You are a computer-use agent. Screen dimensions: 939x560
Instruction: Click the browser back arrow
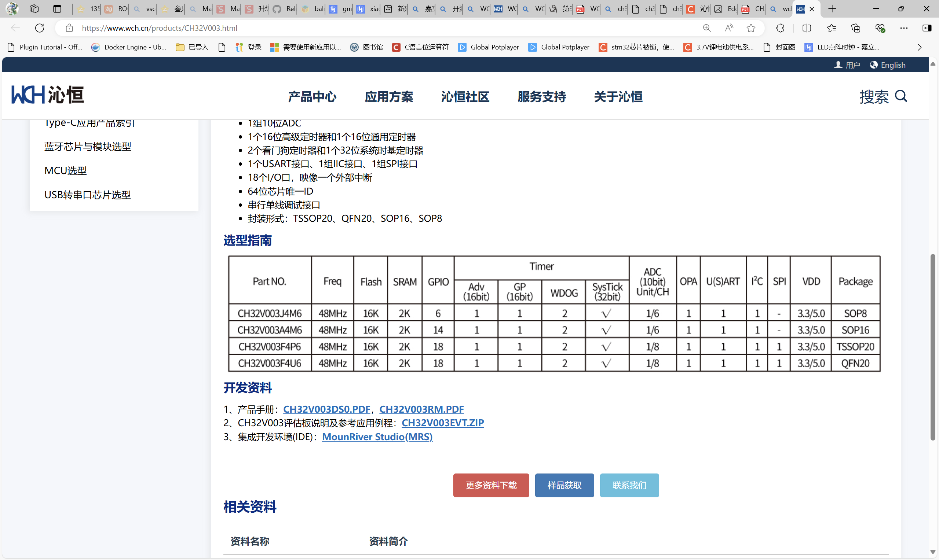(x=15, y=28)
